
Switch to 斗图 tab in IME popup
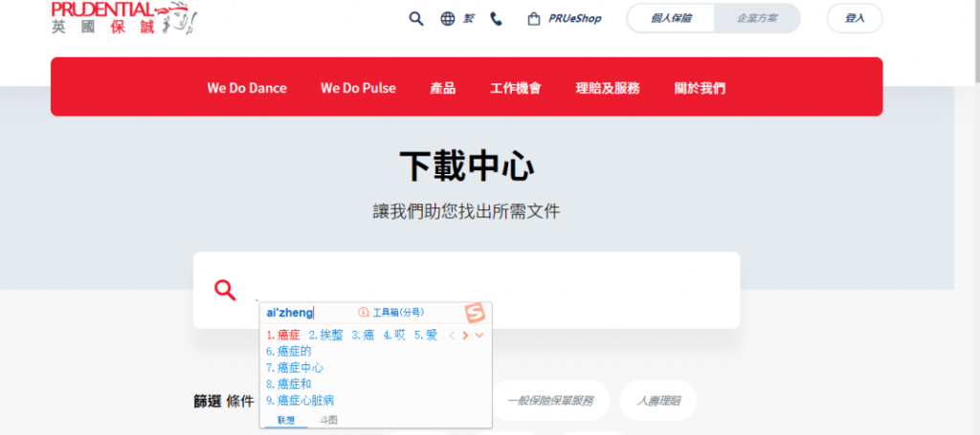(329, 420)
